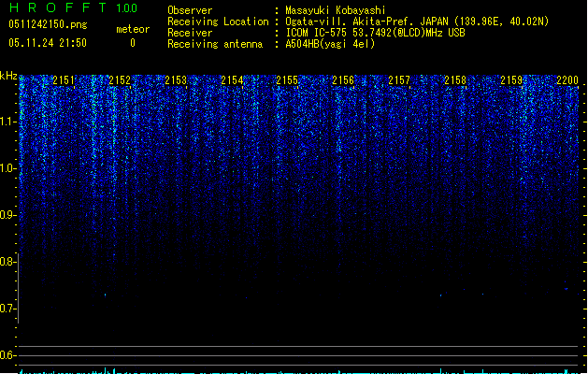Screen dimensions: 588x374
Task: Click the 2158 time marker
Action: (x=455, y=80)
